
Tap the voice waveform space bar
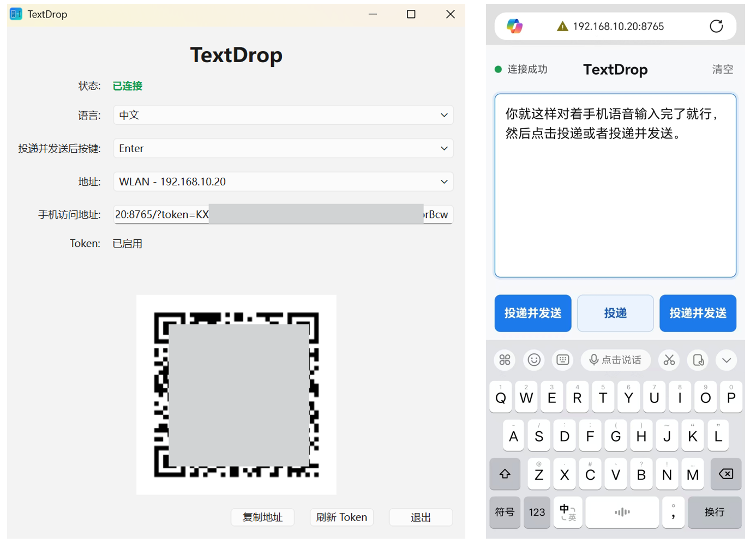point(622,512)
